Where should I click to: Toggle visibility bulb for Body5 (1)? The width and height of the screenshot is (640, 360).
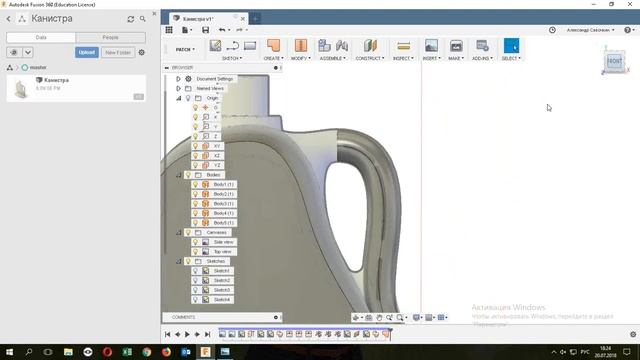(195, 223)
